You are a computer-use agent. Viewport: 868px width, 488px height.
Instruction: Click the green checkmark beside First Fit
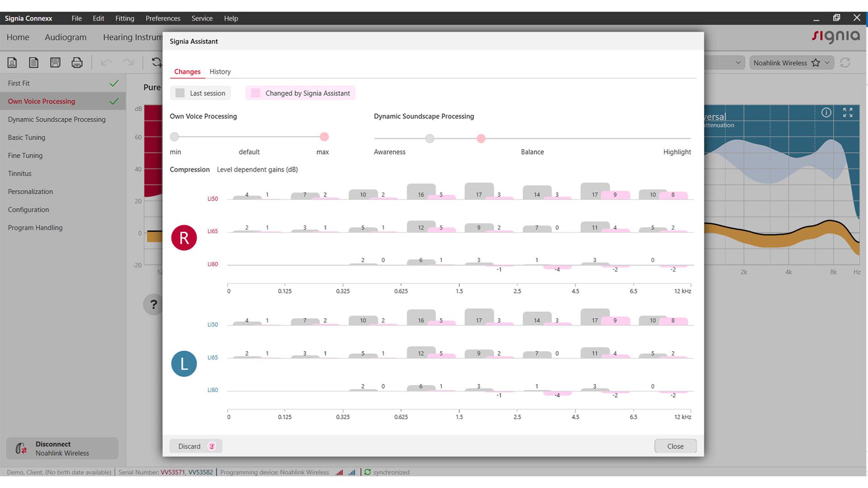[x=114, y=83]
